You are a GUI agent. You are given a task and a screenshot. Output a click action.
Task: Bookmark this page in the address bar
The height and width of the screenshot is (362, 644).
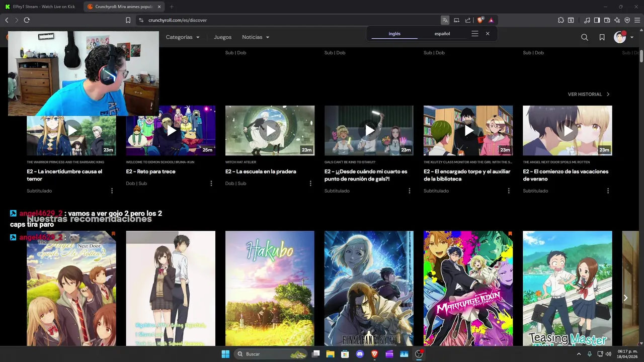(128, 20)
